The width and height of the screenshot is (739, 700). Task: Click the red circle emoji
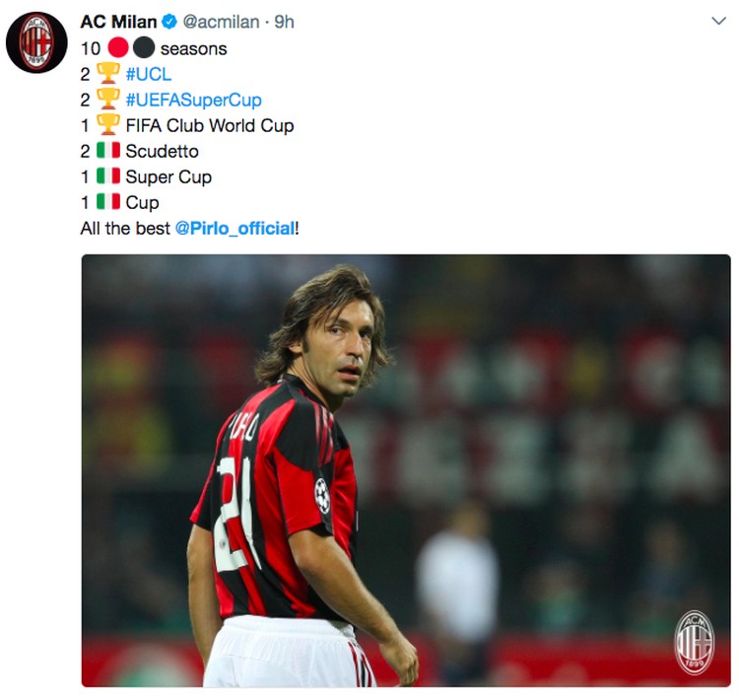coord(118,48)
